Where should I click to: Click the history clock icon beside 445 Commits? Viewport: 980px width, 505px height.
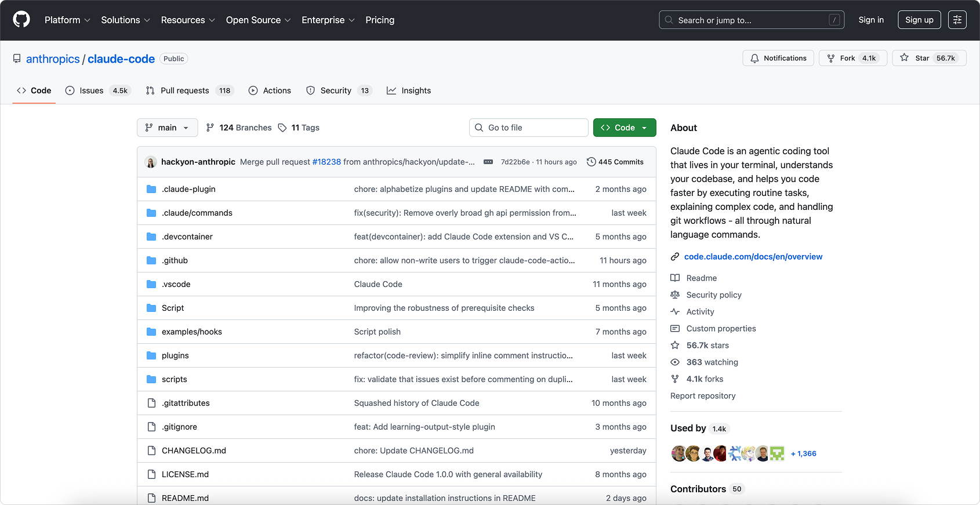(591, 162)
